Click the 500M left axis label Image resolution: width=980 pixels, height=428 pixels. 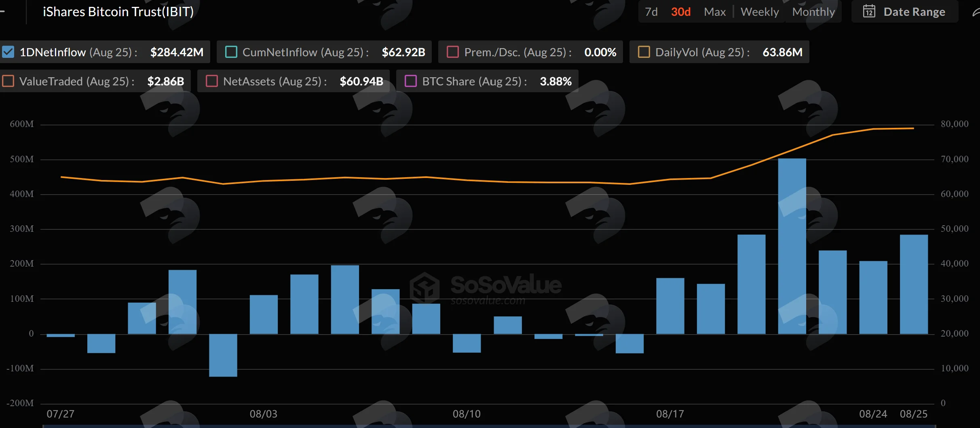[22, 159]
